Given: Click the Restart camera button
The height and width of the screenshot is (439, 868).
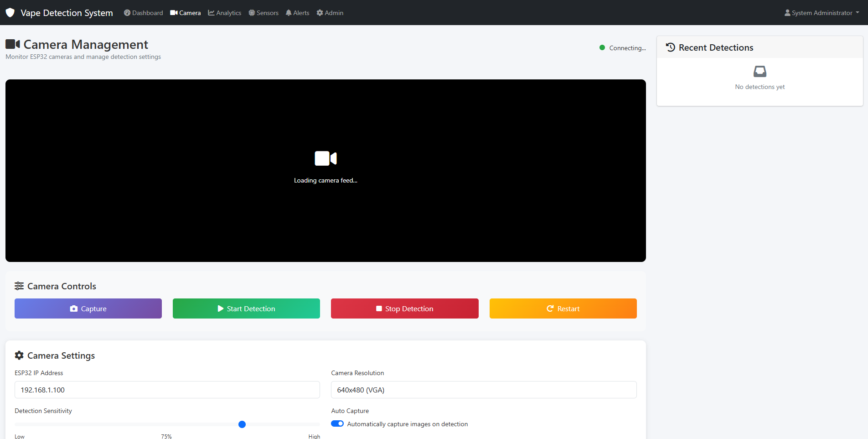Looking at the screenshot, I should pos(563,308).
